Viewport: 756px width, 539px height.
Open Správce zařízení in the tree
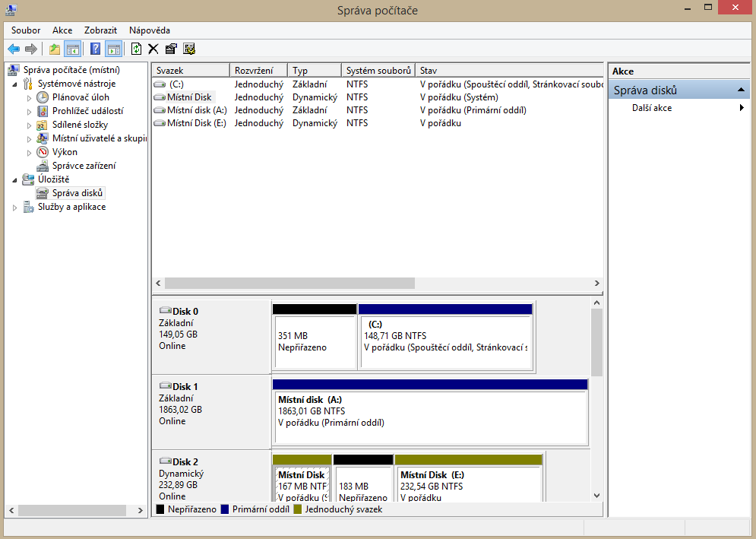click(84, 166)
